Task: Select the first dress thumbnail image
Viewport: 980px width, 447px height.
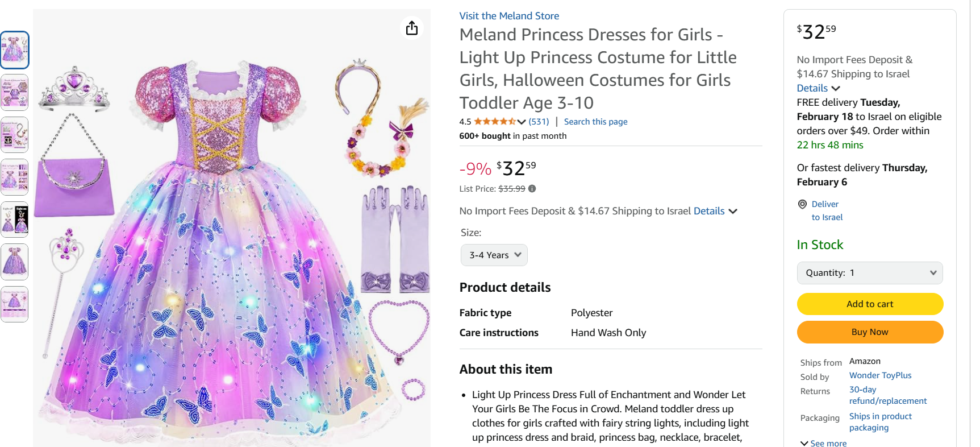Action: (x=15, y=50)
